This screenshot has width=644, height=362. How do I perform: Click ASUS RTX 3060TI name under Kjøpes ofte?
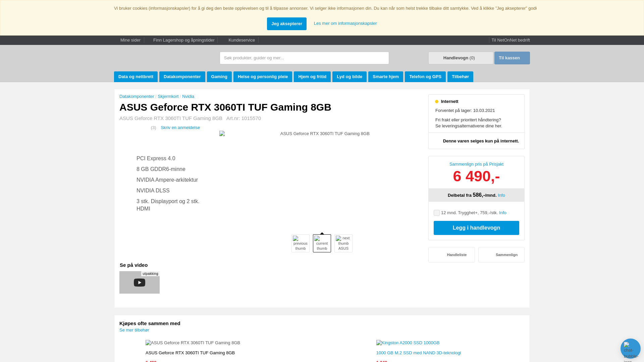click(x=190, y=353)
